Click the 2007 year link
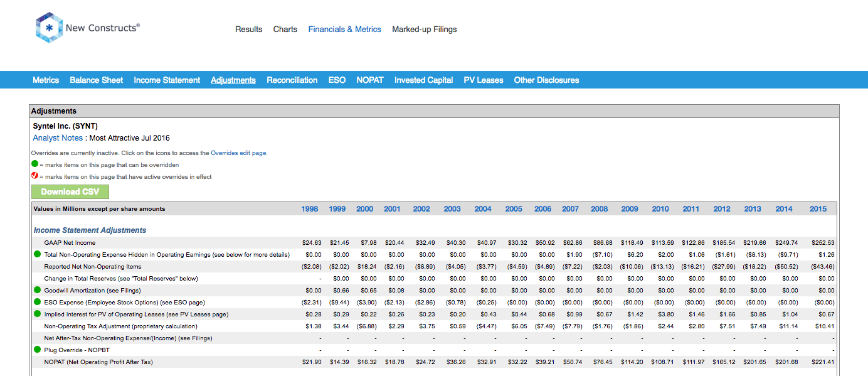Screen dimensions: 868x376 click(x=571, y=209)
